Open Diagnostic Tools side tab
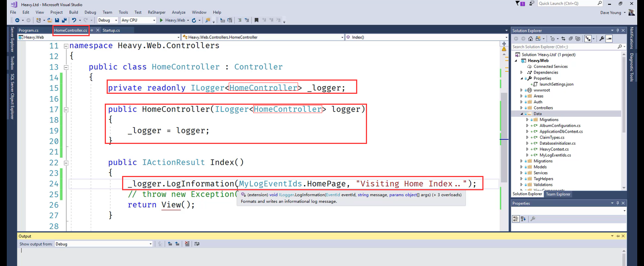 (x=632, y=67)
